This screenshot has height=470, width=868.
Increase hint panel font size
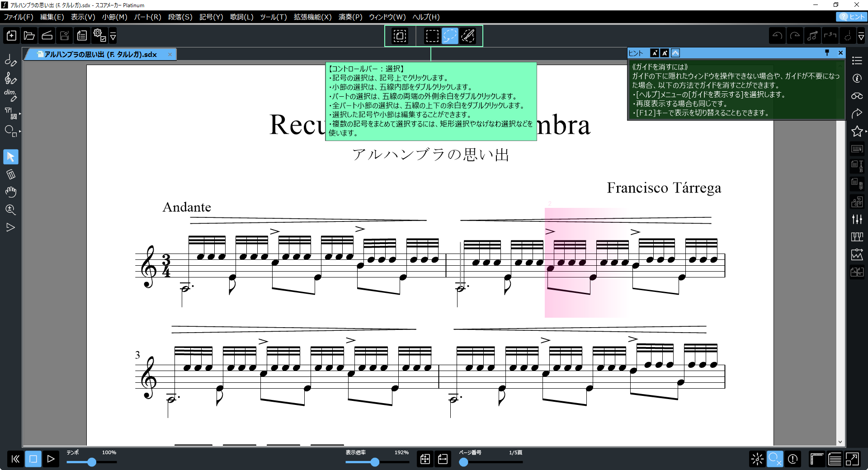point(665,53)
